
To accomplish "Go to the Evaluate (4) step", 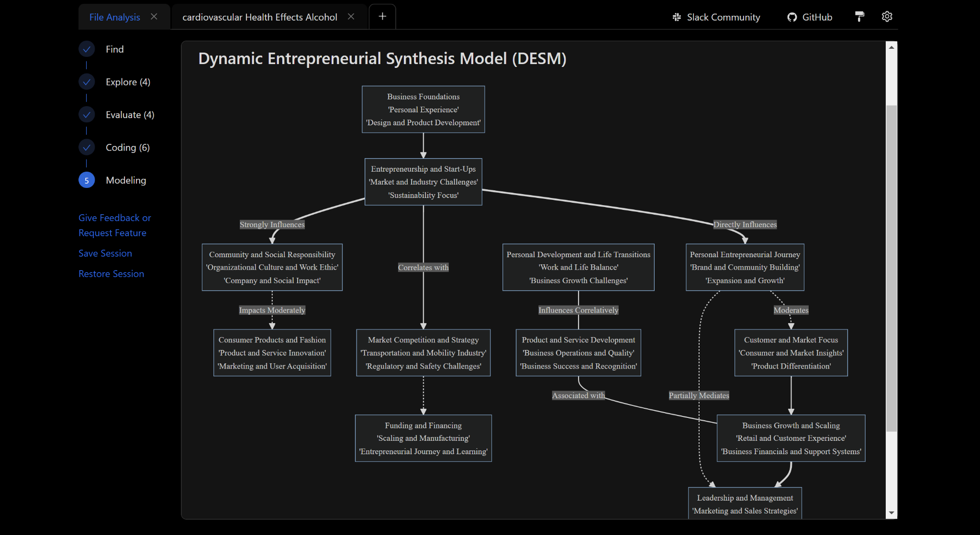I will click(x=130, y=115).
